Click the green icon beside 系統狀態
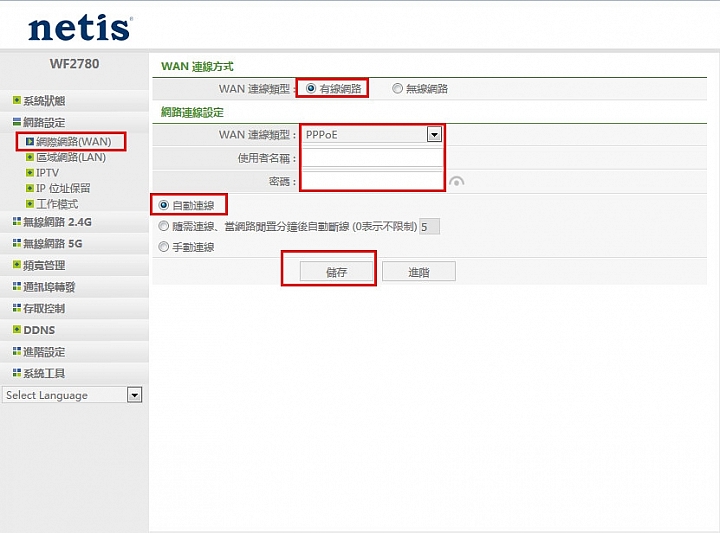720x533 pixels. (x=17, y=100)
